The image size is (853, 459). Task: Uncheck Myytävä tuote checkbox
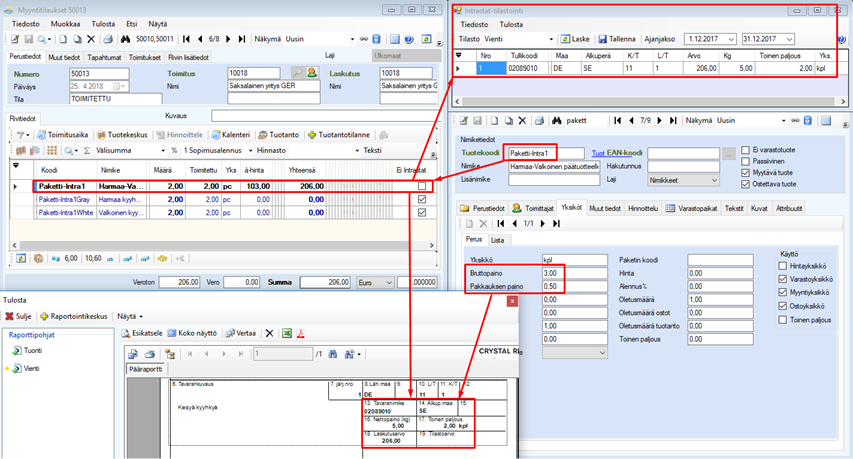click(x=745, y=173)
